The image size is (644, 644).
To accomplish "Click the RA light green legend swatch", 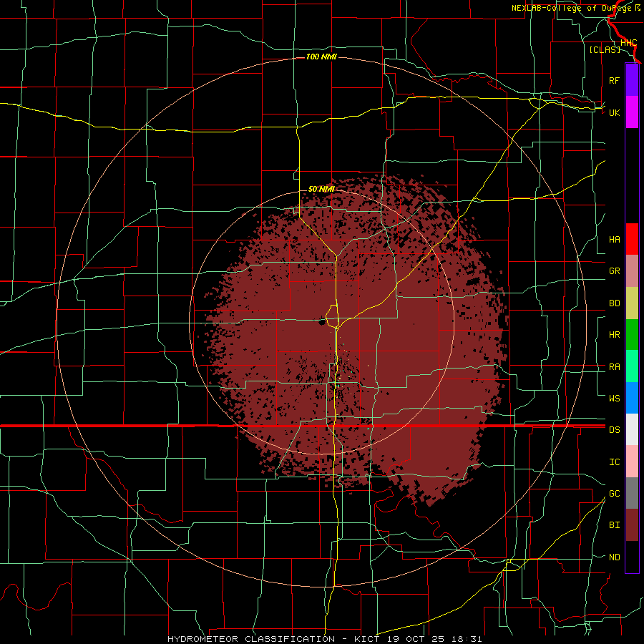I will [632, 366].
